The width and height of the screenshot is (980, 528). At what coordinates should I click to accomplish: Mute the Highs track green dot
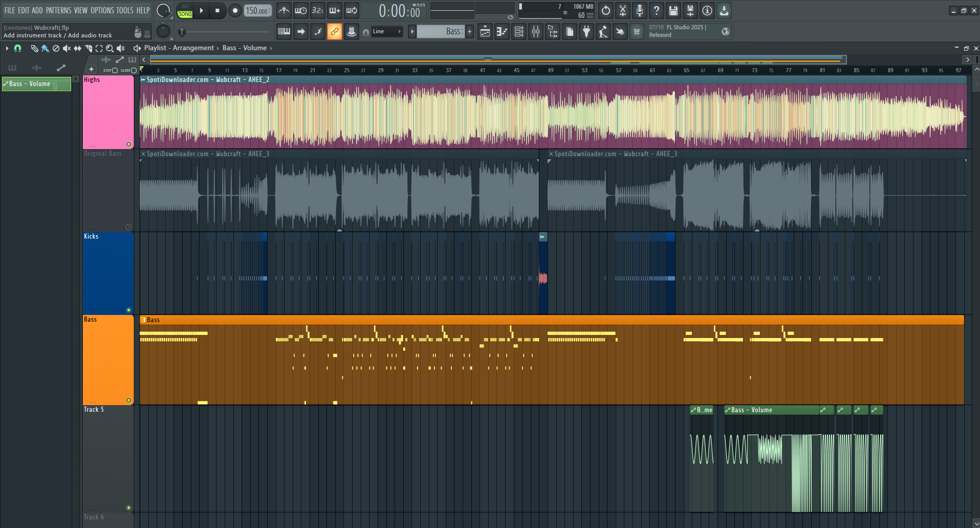tap(128, 144)
